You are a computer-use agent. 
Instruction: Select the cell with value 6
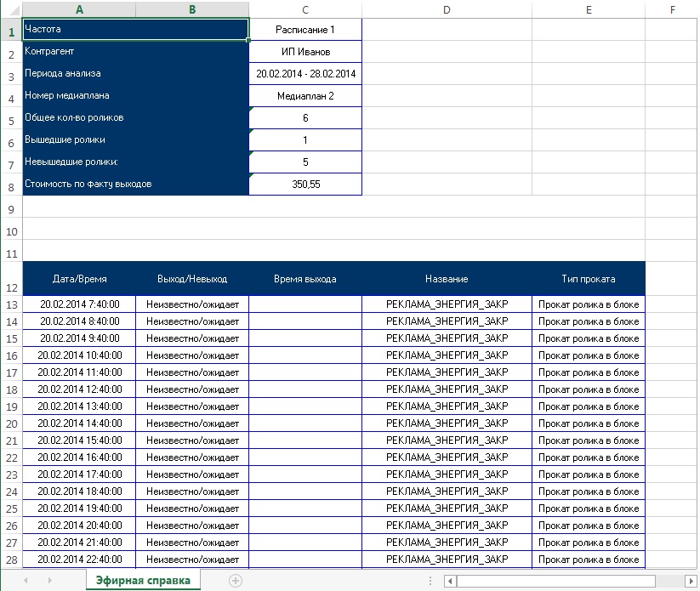[305, 118]
